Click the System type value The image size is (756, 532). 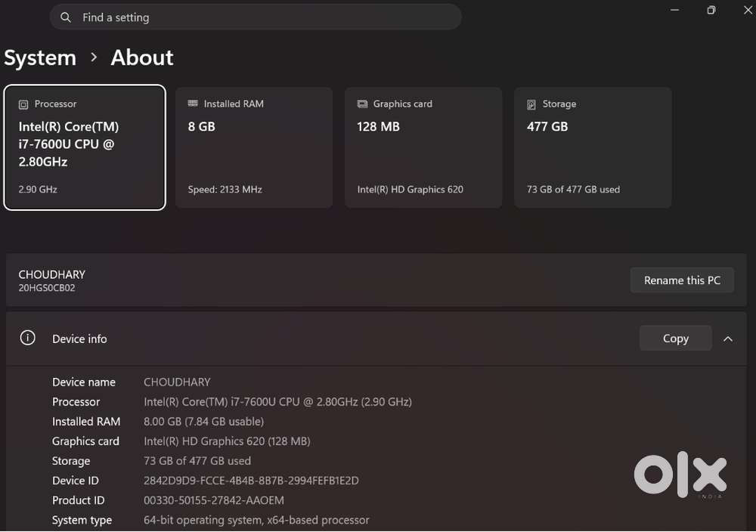tap(256, 521)
